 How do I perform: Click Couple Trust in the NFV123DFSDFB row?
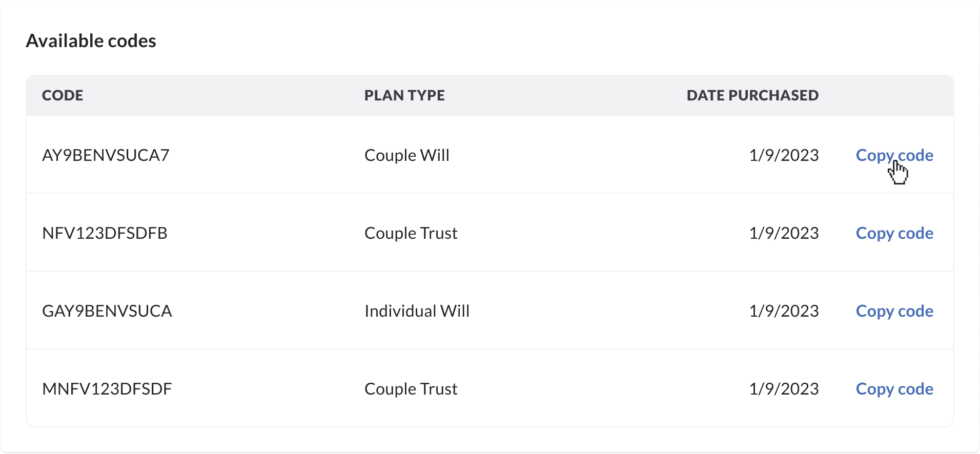click(x=411, y=233)
